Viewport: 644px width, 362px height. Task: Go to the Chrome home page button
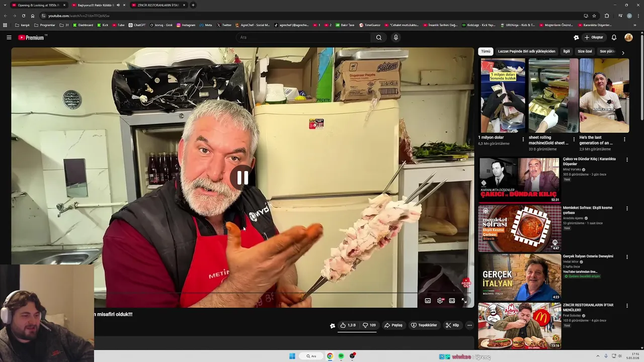[33, 16]
